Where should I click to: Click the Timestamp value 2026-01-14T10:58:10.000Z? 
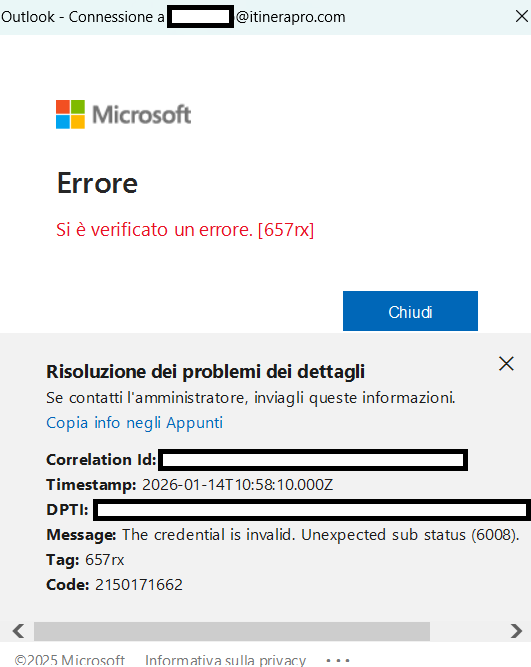[x=237, y=485]
